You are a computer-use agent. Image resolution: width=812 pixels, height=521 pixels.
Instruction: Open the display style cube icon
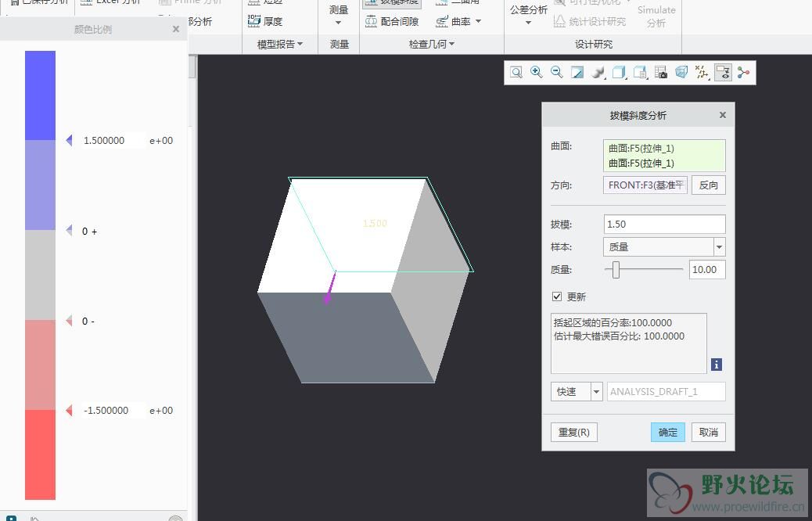click(619, 73)
